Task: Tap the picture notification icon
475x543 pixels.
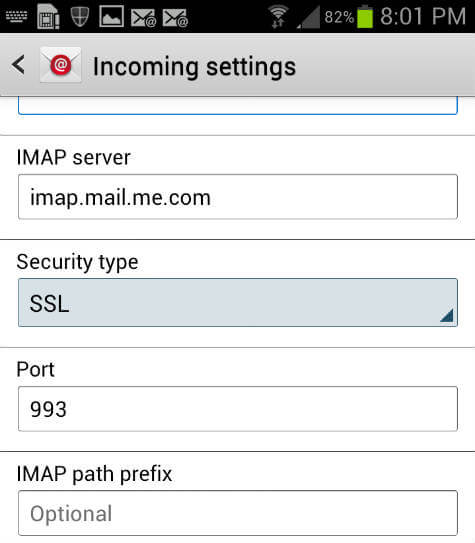Action: (111, 16)
